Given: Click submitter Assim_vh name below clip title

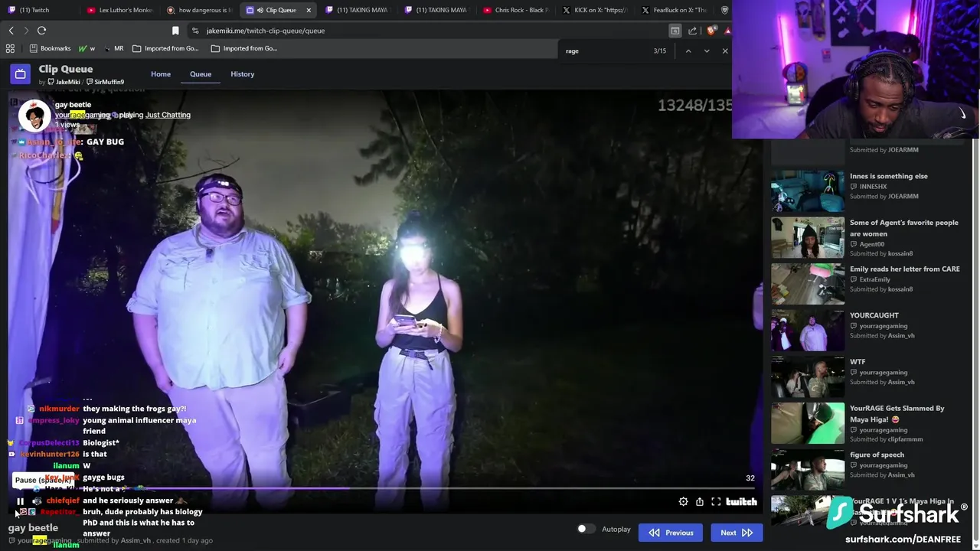Looking at the screenshot, I should [136, 540].
